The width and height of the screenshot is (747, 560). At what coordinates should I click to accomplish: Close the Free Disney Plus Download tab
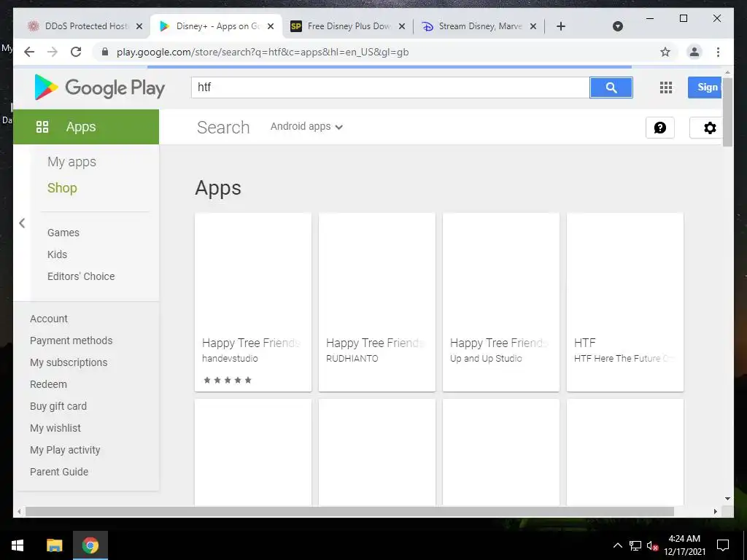click(402, 26)
